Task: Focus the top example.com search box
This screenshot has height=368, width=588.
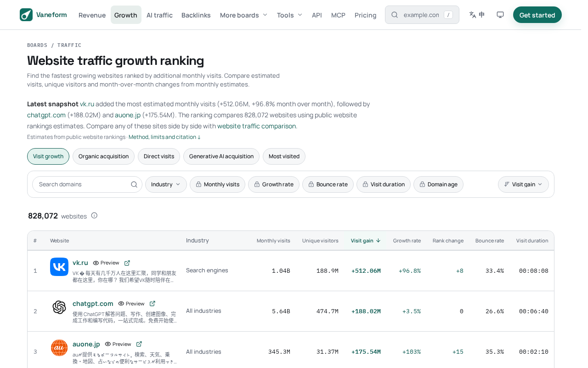Action: coord(422,15)
